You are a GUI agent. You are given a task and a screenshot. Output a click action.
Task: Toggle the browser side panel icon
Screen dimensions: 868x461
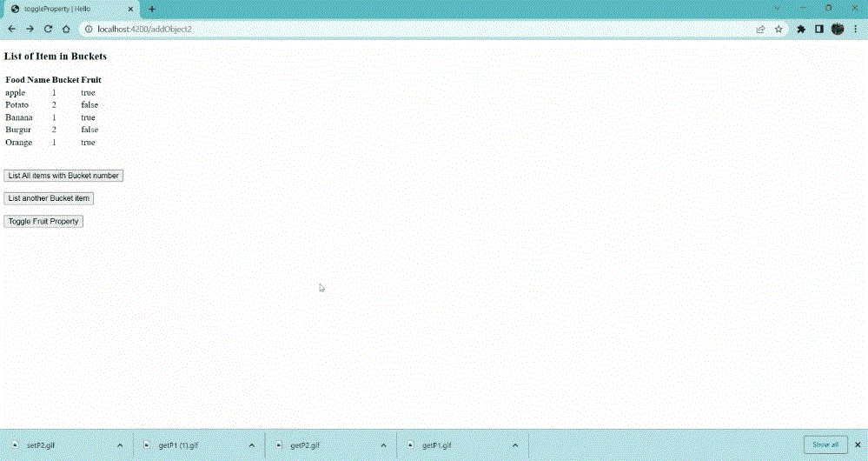819,29
